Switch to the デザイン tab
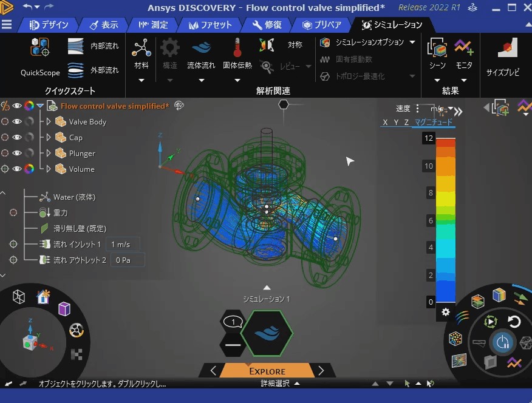Screen dimensions: 532x403 point(49,25)
